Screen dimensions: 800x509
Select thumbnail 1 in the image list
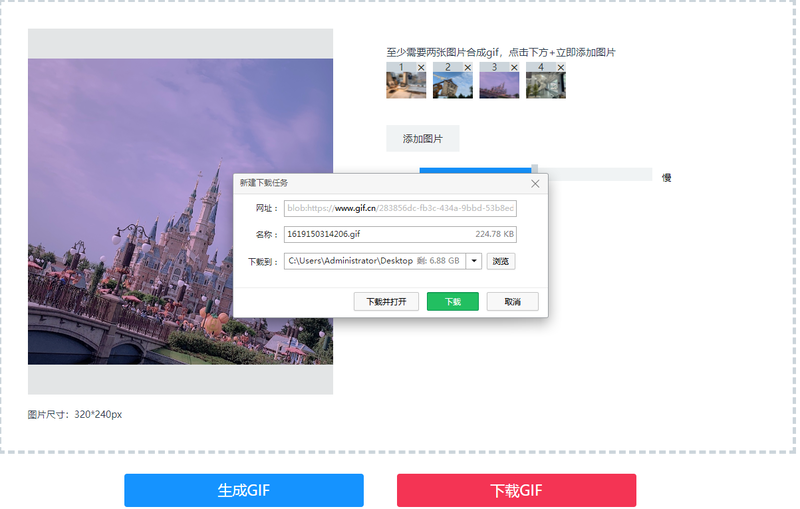(x=406, y=85)
